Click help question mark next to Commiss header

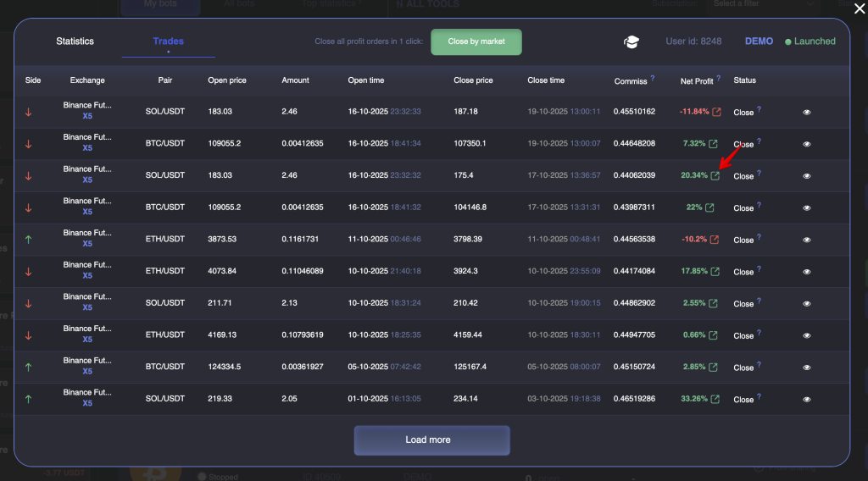click(654, 79)
